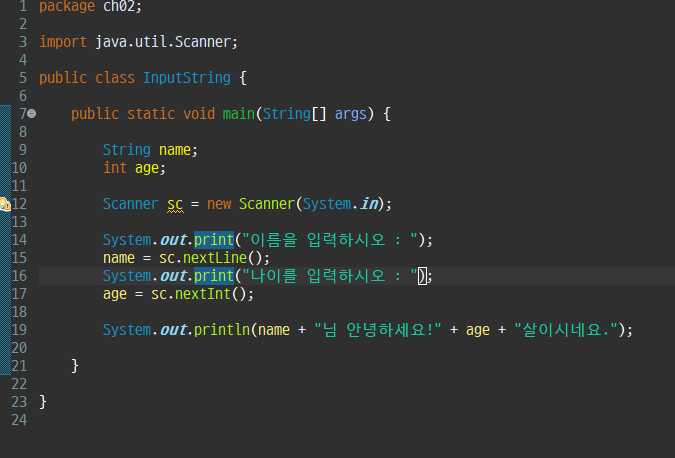Click the closing brace on line 21

(75, 366)
